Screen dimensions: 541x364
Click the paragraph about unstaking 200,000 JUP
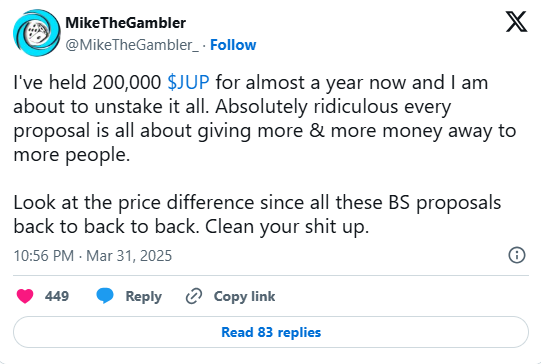coord(265,118)
